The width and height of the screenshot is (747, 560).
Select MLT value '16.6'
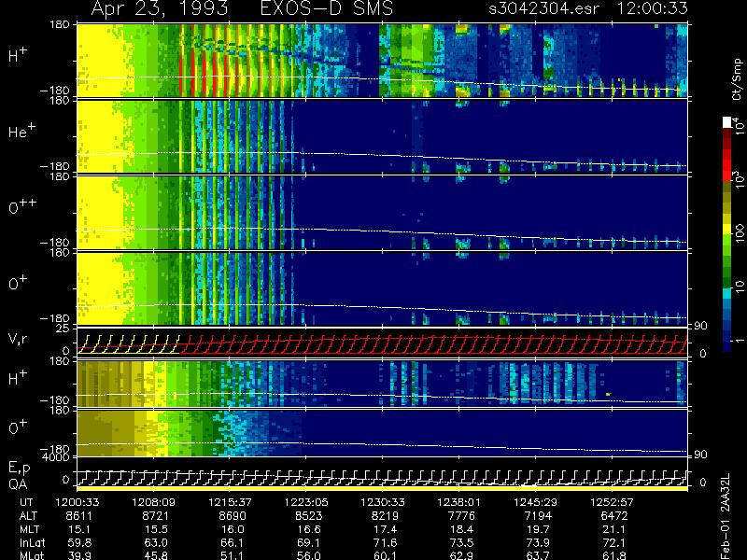click(x=309, y=529)
